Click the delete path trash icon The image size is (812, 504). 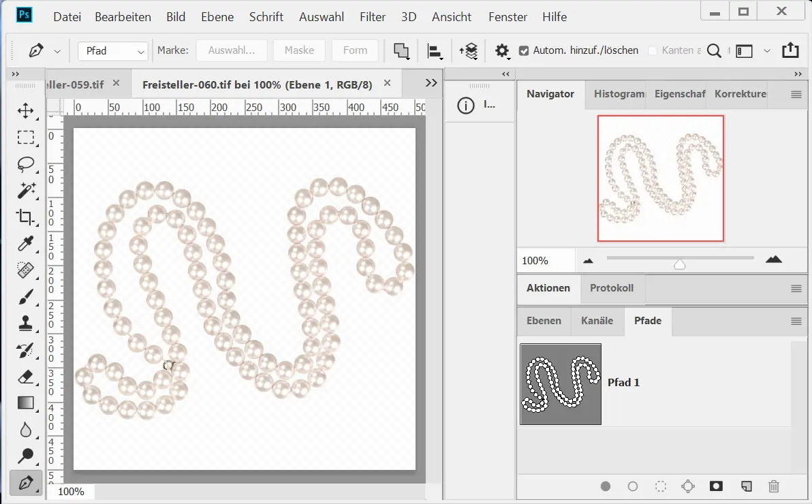click(773, 486)
